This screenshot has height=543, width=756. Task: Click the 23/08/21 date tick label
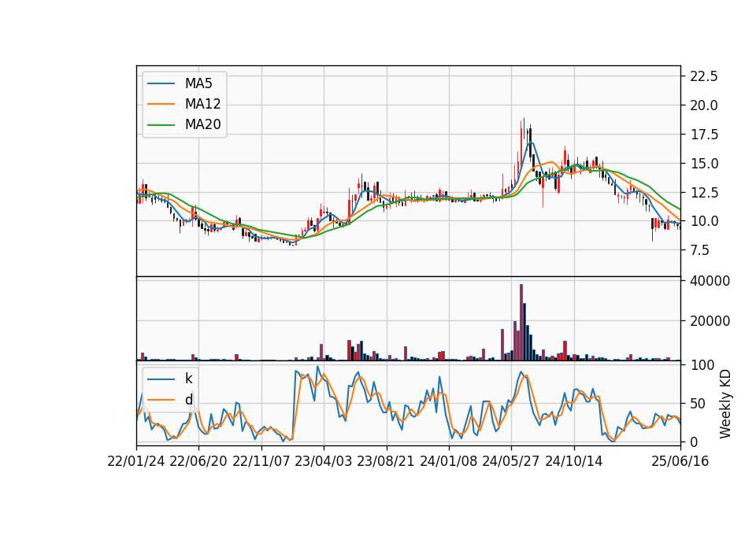point(386,461)
